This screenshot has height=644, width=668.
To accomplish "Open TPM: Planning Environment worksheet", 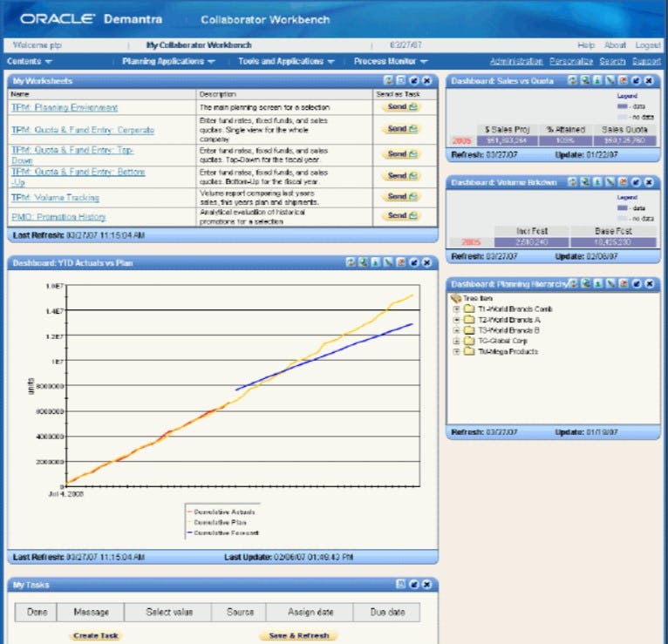I will (x=65, y=107).
